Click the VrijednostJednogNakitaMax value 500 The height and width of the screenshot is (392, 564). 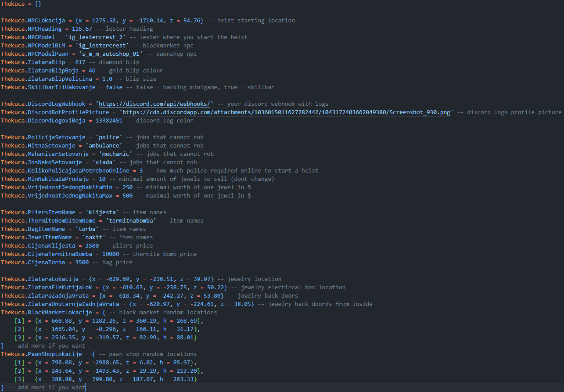127,196
